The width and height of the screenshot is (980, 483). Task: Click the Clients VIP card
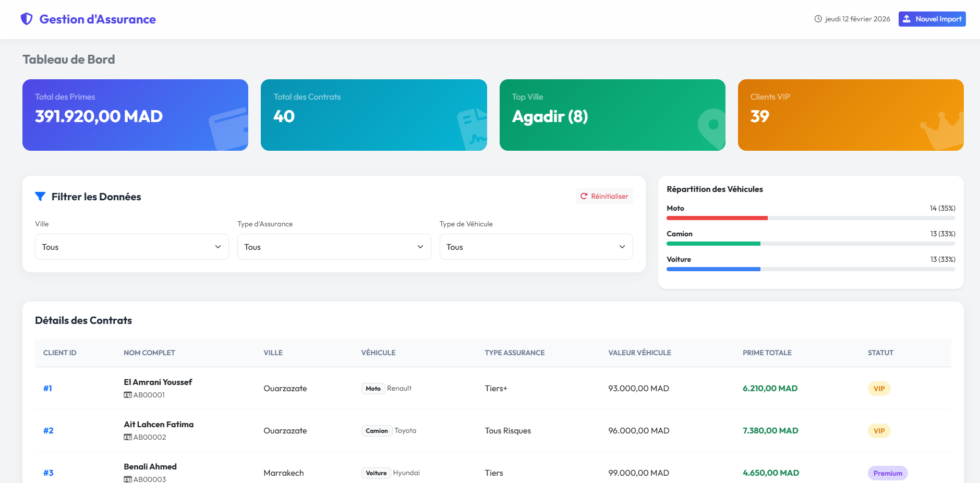tap(851, 115)
